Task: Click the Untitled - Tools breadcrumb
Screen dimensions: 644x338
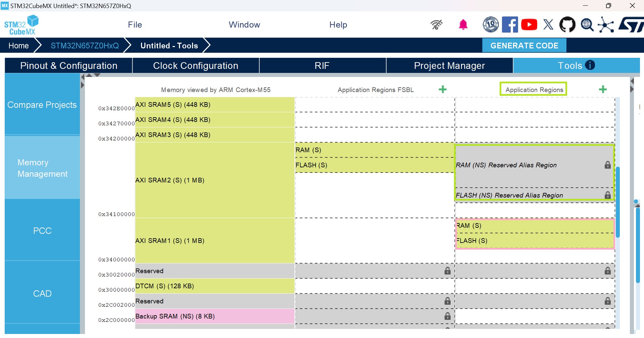Action: click(169, 45)
